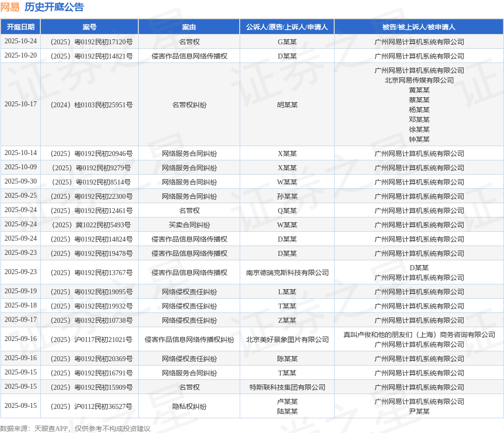Image resolution: width=504 pixels, height=433 pixels.
Task: Click defendant 真叫卢俊和他的朋友们（上海）商务咨询有限公司
Action: pyautogui.click(x=419, y=335)
